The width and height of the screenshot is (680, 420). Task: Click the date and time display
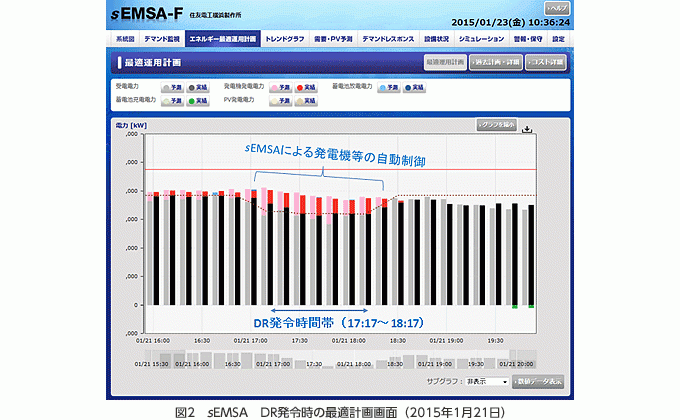coord(511,23)
